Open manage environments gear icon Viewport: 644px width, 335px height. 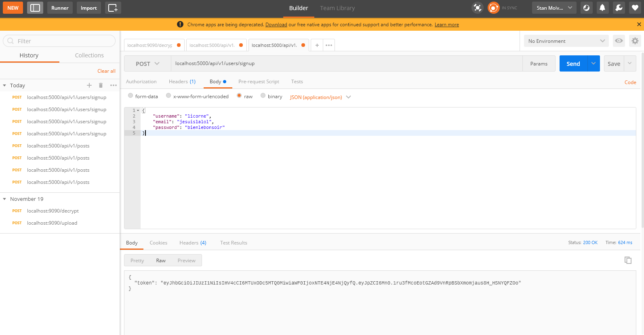tap(635, 41)
